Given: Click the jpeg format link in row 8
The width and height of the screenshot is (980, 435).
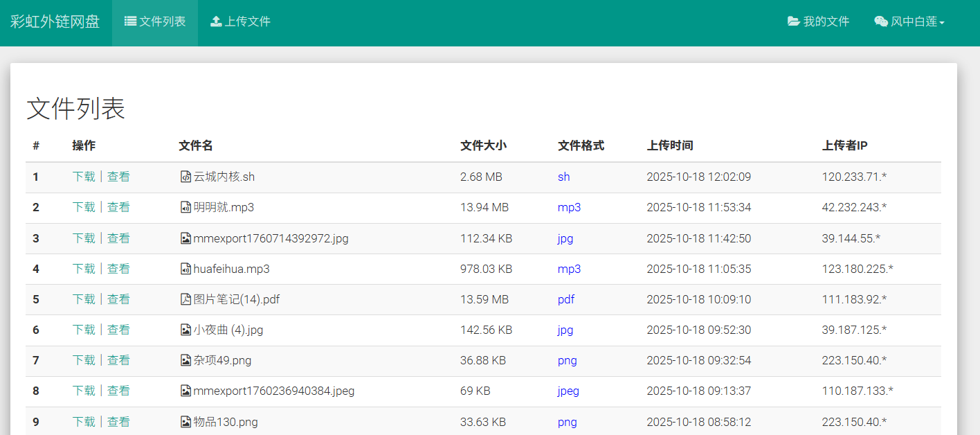Looking at the screenshot, I should click(568, 391).
